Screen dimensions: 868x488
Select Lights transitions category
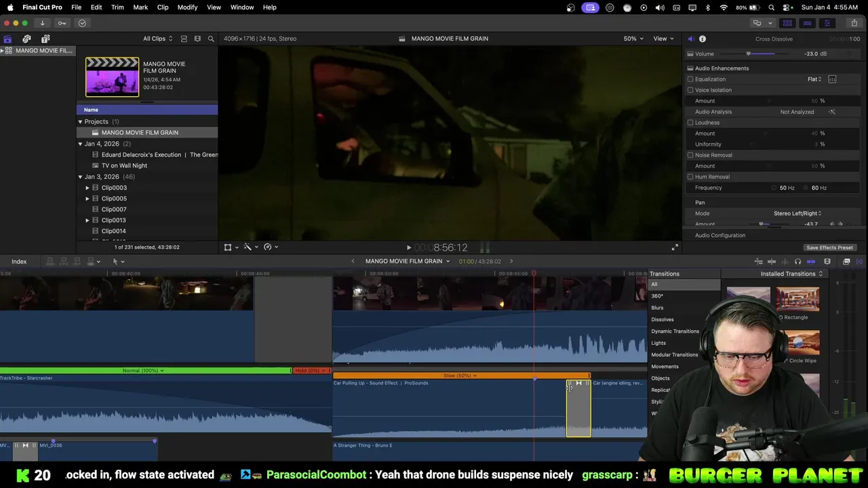click(658, 343)
